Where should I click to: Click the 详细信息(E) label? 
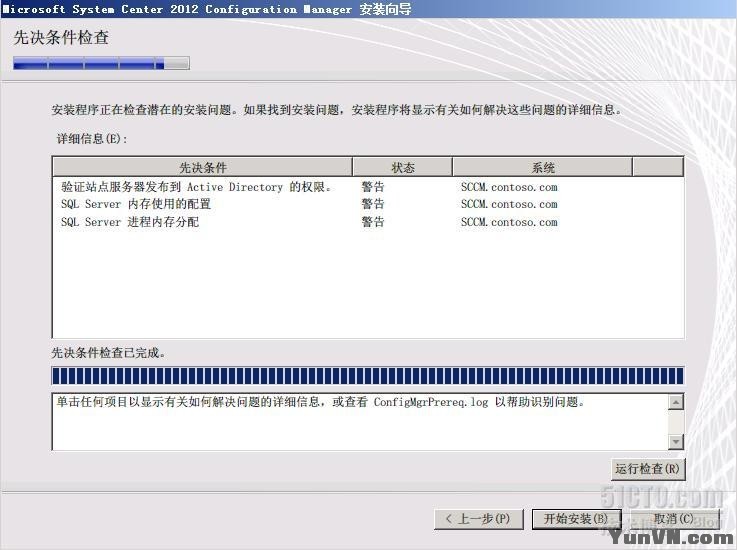(92, 139)
